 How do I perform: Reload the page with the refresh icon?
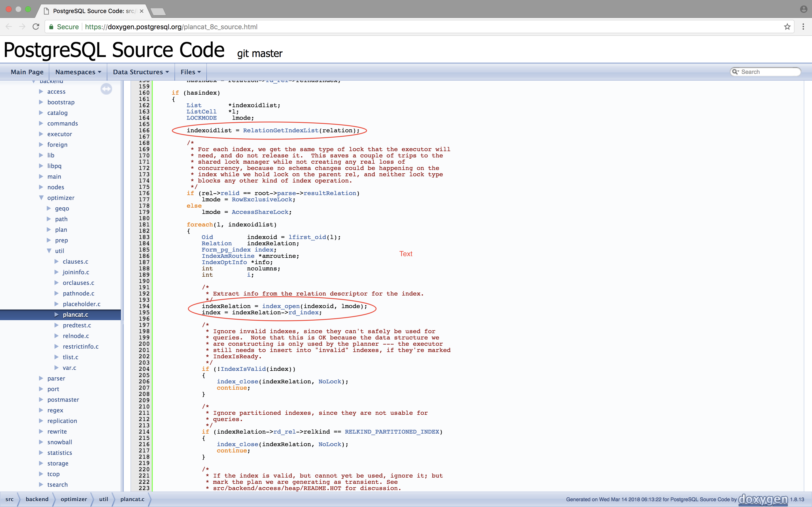(36, 27)
